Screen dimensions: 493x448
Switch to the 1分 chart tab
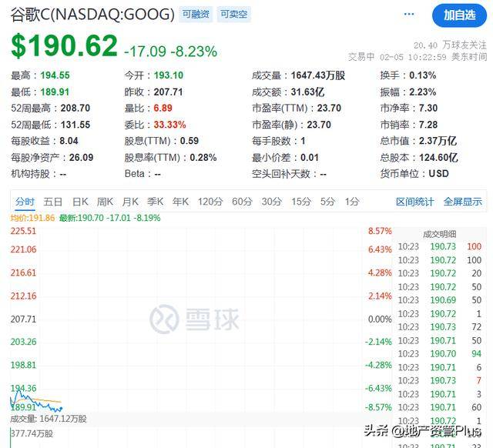(352, 202)
